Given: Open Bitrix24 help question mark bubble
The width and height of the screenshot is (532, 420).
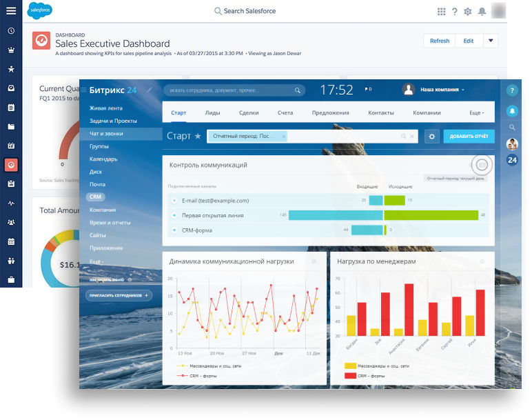Looking at the screenshot, I should coord(512,90).
